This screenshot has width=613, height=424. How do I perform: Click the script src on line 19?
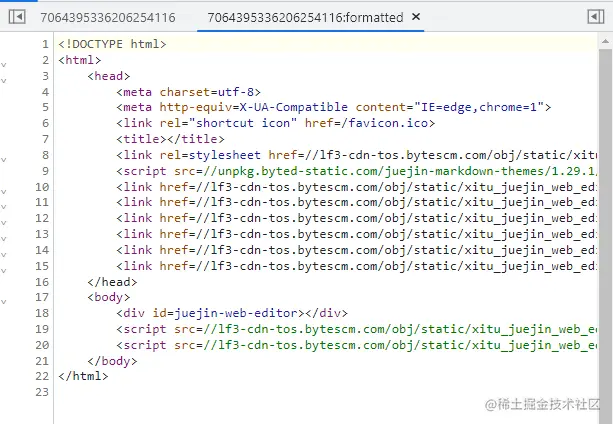[x=357, y=329]
